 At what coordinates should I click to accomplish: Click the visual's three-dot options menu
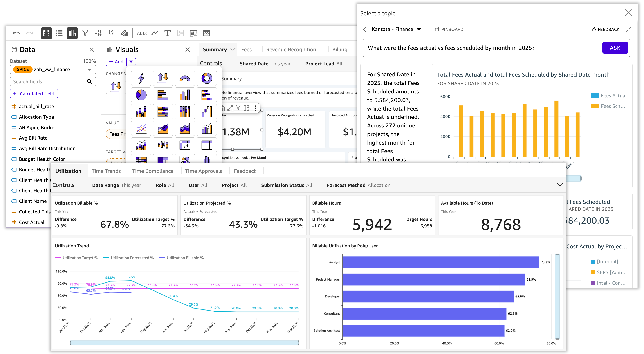pyautogui.click(x=255, y=108)
